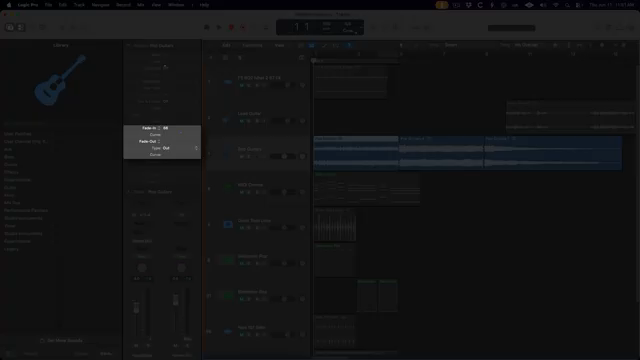Click the sixth track's green instrument icon
640x360 pixels.
coord(228,260)
